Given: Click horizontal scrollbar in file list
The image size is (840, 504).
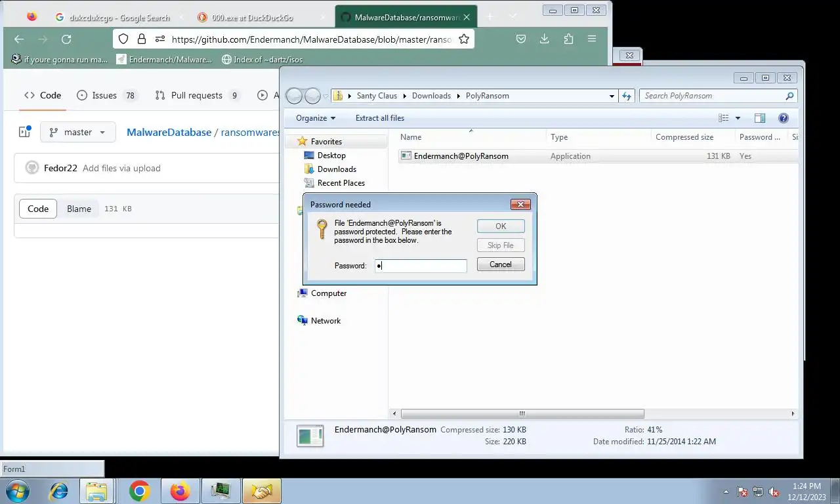Looking at the screenshot, I should [522, 413].
